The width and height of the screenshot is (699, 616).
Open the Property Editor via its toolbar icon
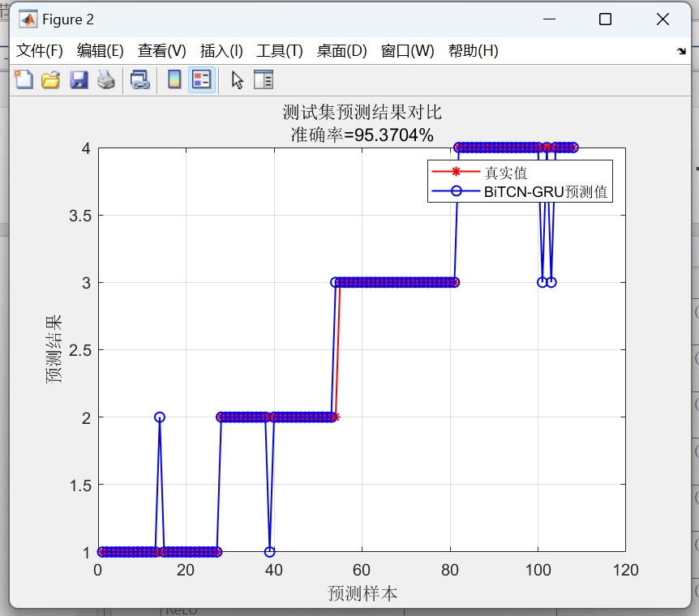264,79
